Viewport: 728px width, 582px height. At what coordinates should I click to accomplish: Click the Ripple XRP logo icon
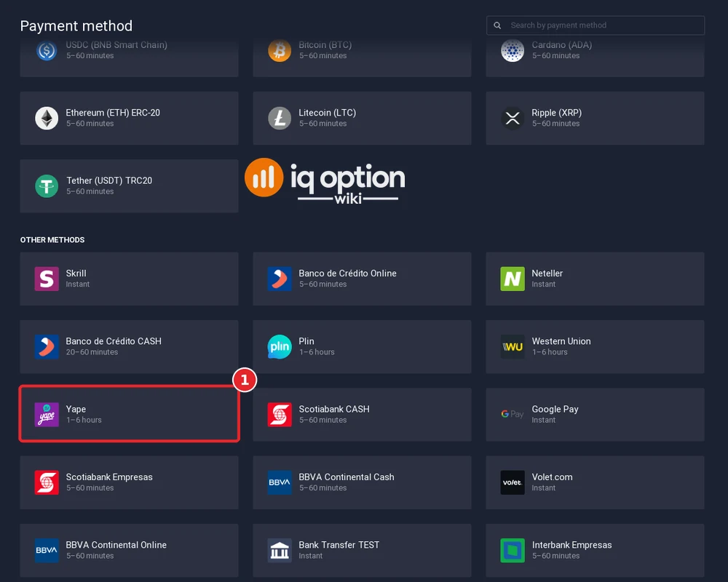(x=513, y=118)
